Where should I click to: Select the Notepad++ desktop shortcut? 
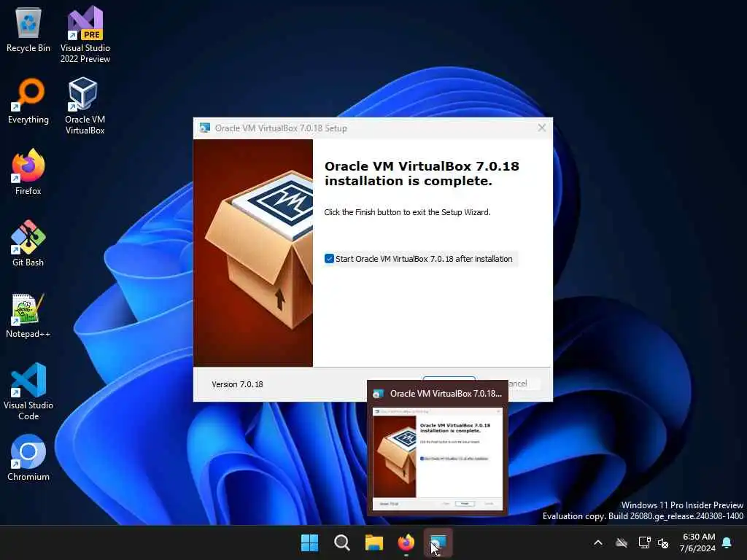28,316
